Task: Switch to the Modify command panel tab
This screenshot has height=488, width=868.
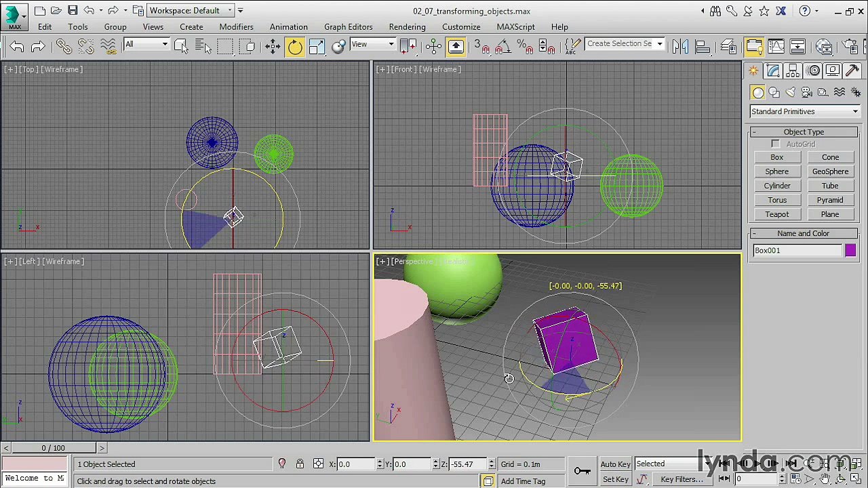Action: point(774,70)
